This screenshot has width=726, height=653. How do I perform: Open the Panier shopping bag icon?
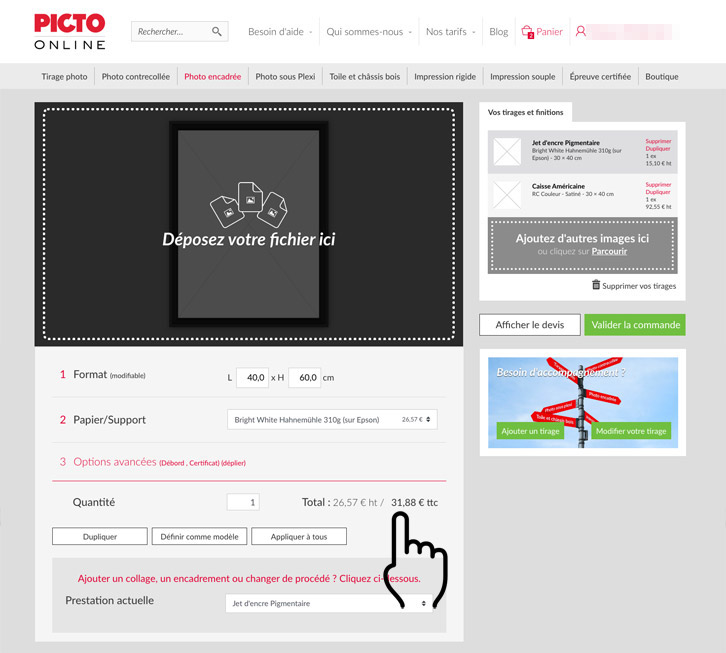[x=528, y=32]
